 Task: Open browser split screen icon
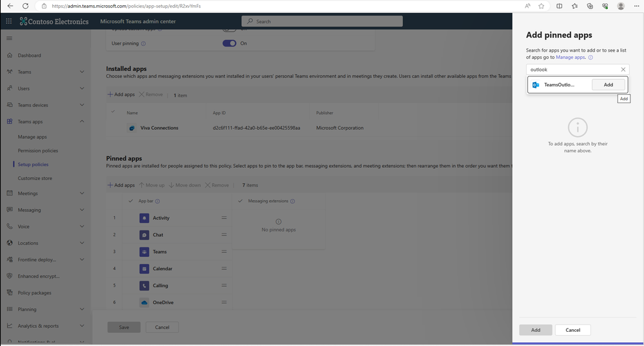point(560,6)
